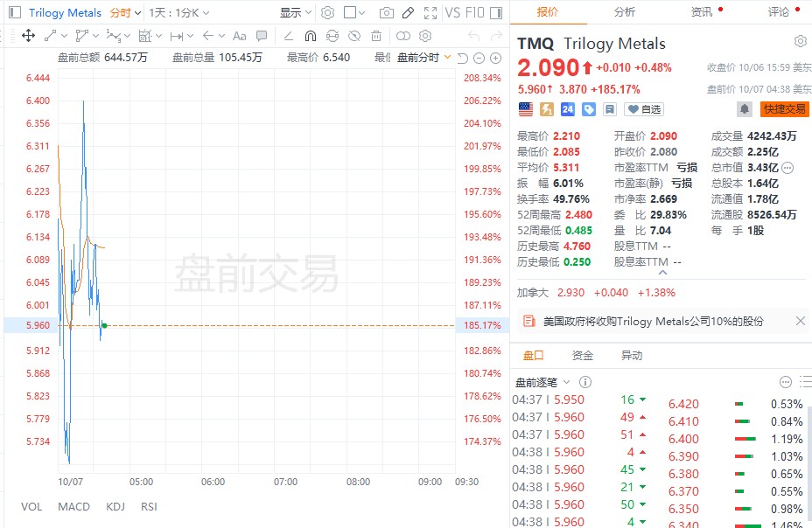Image resolution: width=812 pixels, height=528 pixels.
Task: Open the 显示 display dropdown
Action: [296, 12]
